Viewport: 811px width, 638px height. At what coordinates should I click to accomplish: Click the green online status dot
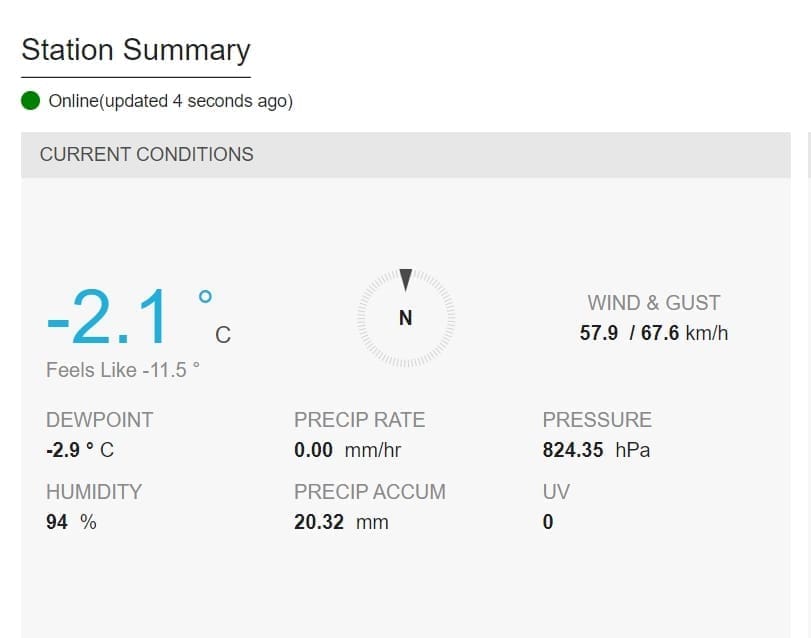tap(30, 101)
